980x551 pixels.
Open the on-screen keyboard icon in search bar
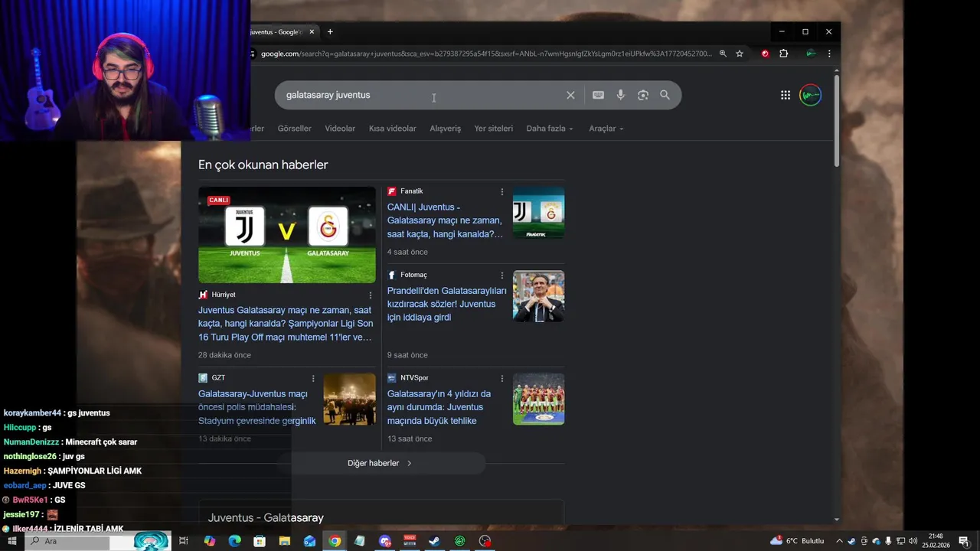pyautogui.click(x=598, y=95)
